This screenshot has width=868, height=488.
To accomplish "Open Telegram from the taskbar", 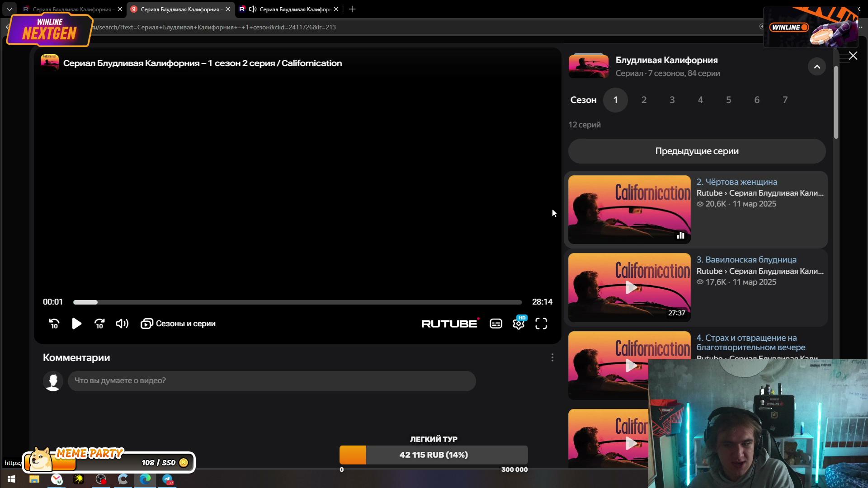I will point(167,479).
